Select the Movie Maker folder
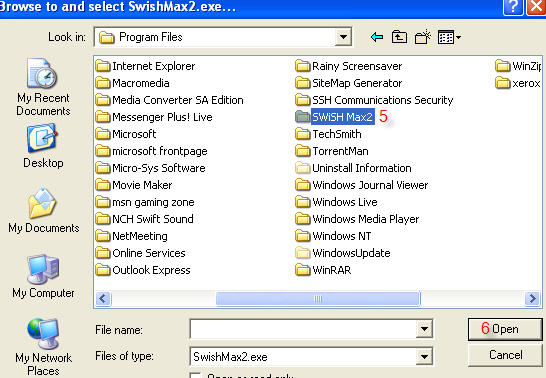This screenshot has width=546, height=378. [134, 185]
